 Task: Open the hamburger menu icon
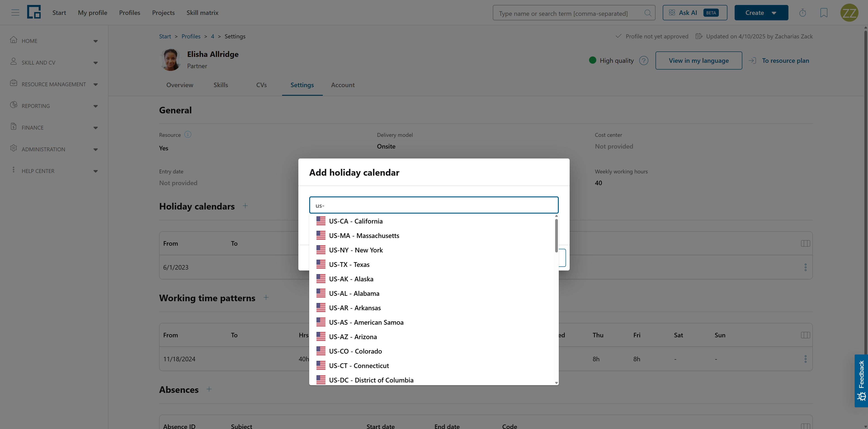click(15, 13)
